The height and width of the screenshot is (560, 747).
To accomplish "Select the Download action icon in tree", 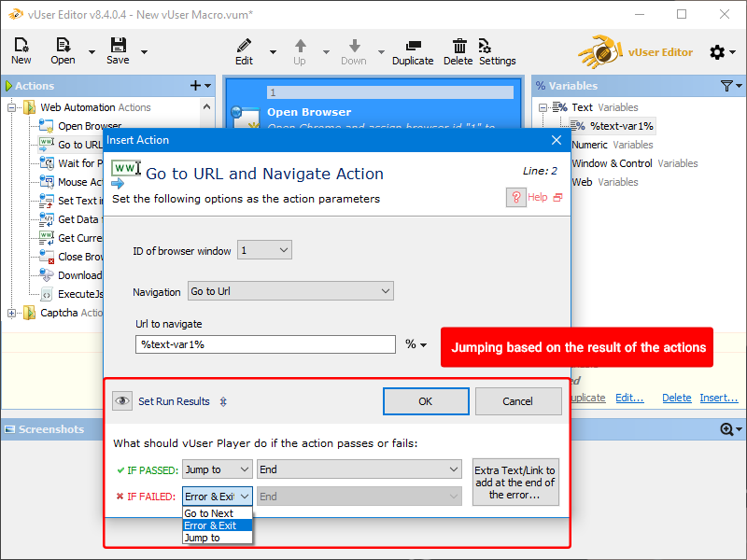I will coord(47,274).
